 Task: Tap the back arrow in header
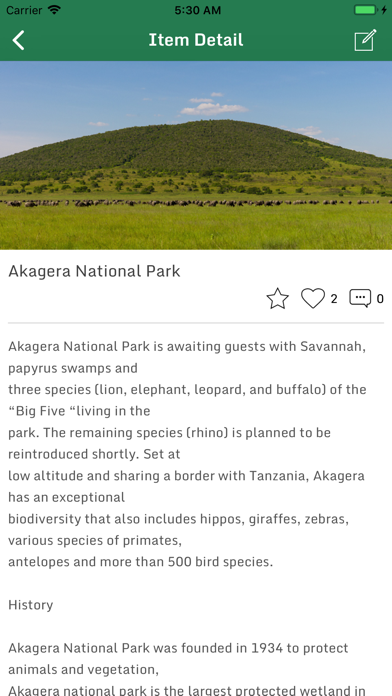click(x=18, y=40)
